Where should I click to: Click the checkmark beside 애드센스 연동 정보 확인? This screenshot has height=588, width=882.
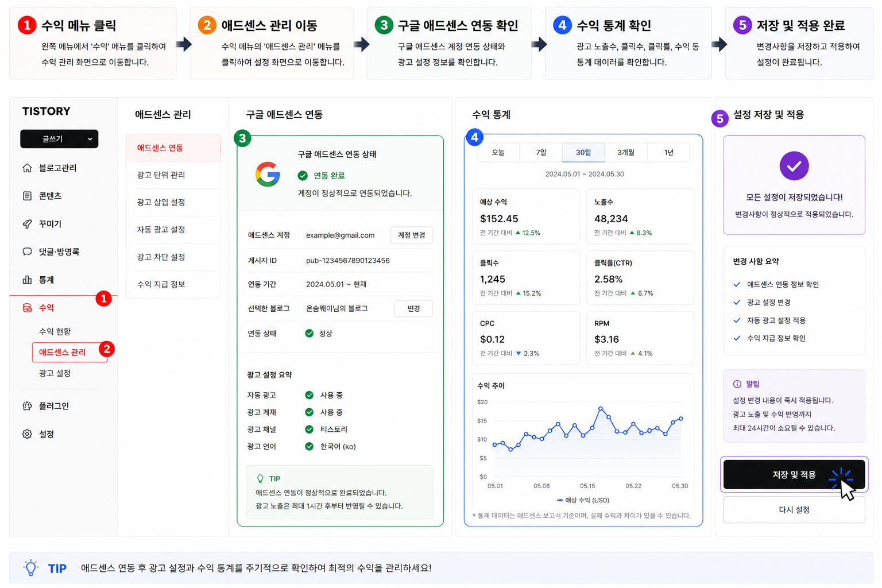[737, 284]
